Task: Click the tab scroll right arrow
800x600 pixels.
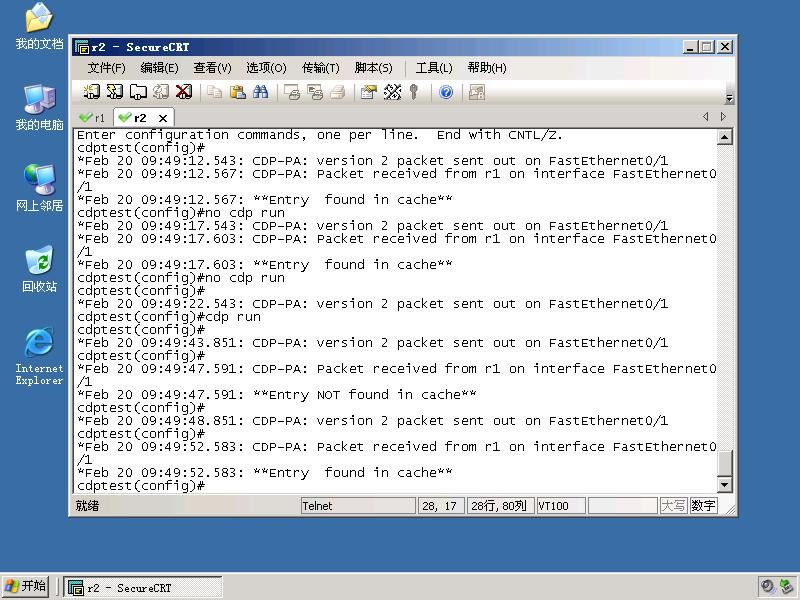Action: coord(723,117)
